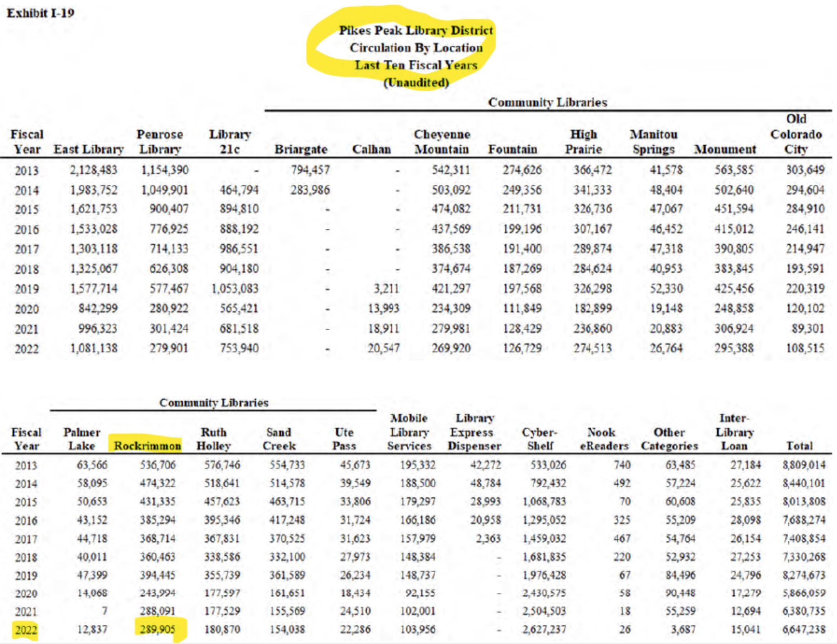Click the 'Inter-Library Loan' column header
The height and width of the screenshot is (644, 837).
734,432
